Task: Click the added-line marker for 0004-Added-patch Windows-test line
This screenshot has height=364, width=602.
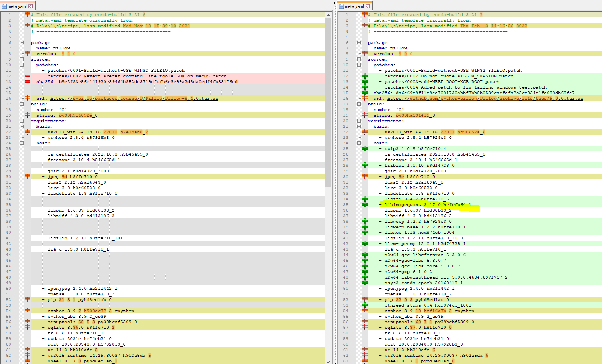Action: (365, 87)
